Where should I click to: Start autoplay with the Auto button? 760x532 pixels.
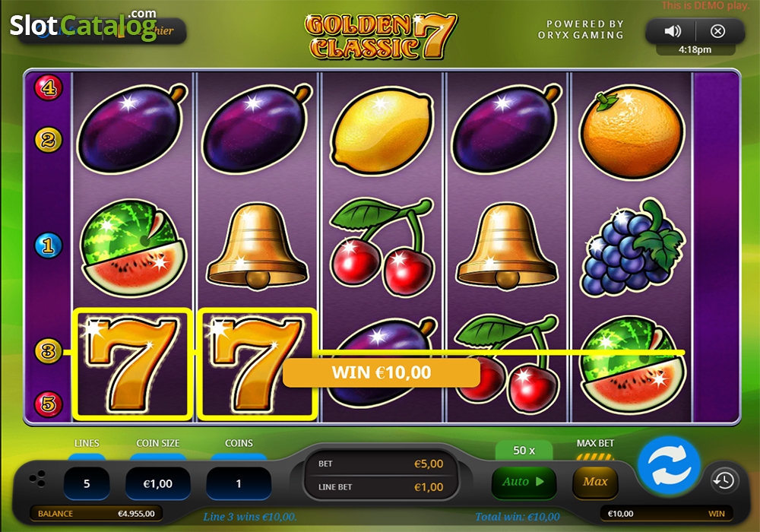pos(524,482)
